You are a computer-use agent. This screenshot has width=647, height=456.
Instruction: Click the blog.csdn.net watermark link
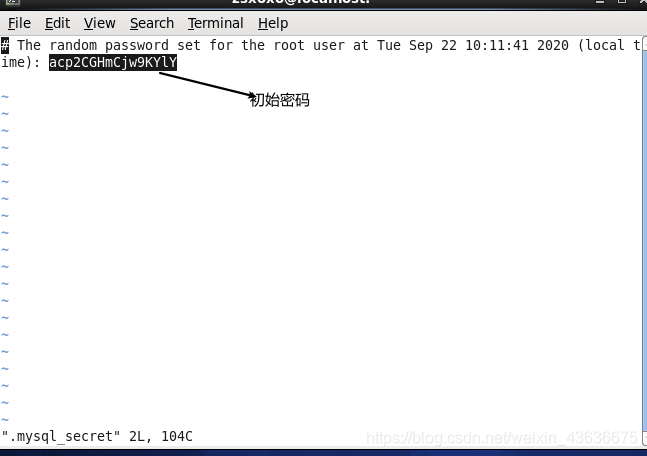pos(502,437)
